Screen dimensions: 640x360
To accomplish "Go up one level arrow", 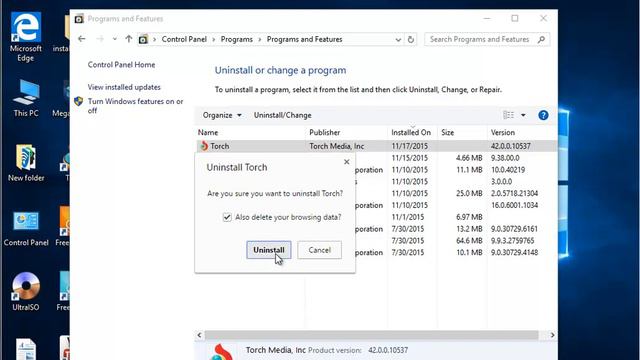I will click(x=129, y=39).
